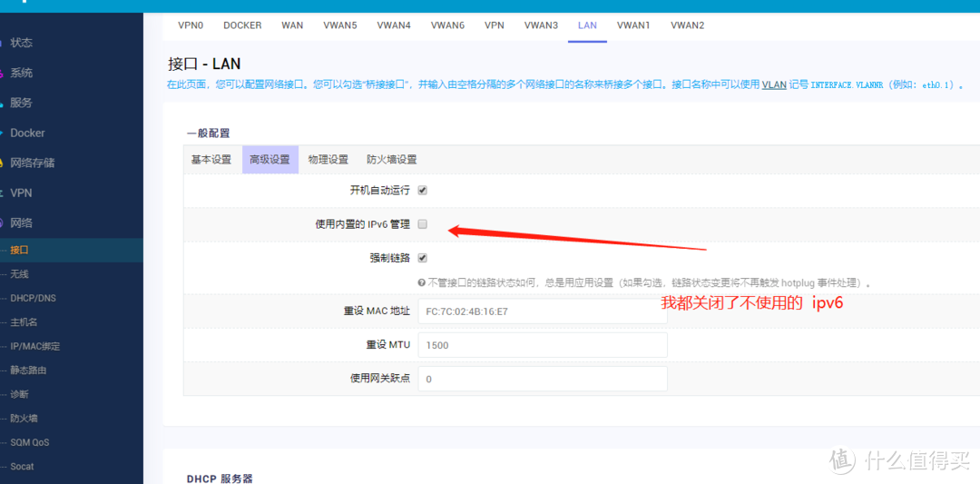
Task: Open DHCP/DNS sidebar submenu item
Action: (34, 298)
